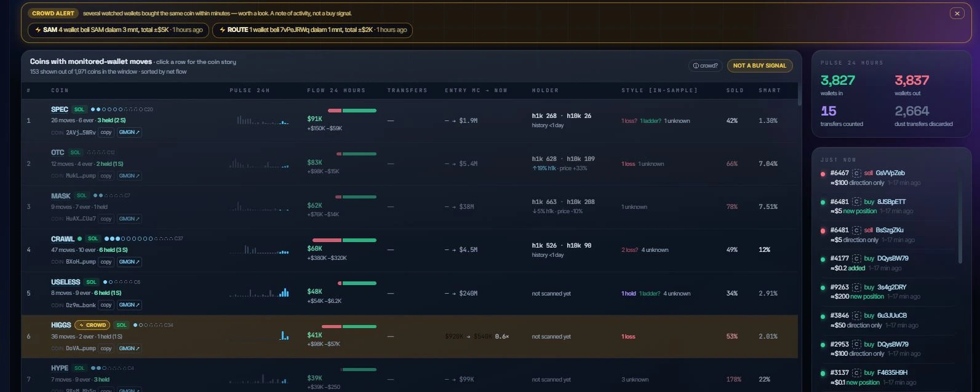Copy the HIGGS coin address DoVA…pump
This screenshot has height=392, width=980.
pos(106,348)
